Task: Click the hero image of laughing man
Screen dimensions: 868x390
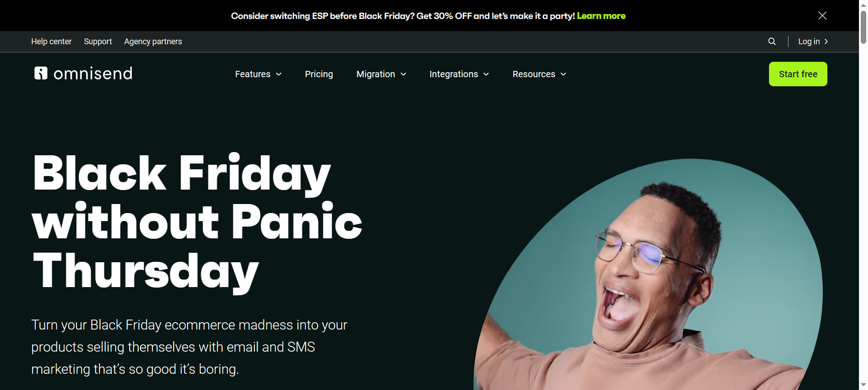Action: tap(648, 274)
